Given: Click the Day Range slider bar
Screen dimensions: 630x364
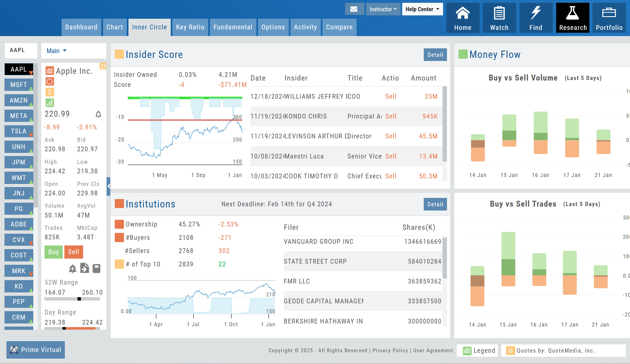Looking at the screenshot, I should point(72,328).
